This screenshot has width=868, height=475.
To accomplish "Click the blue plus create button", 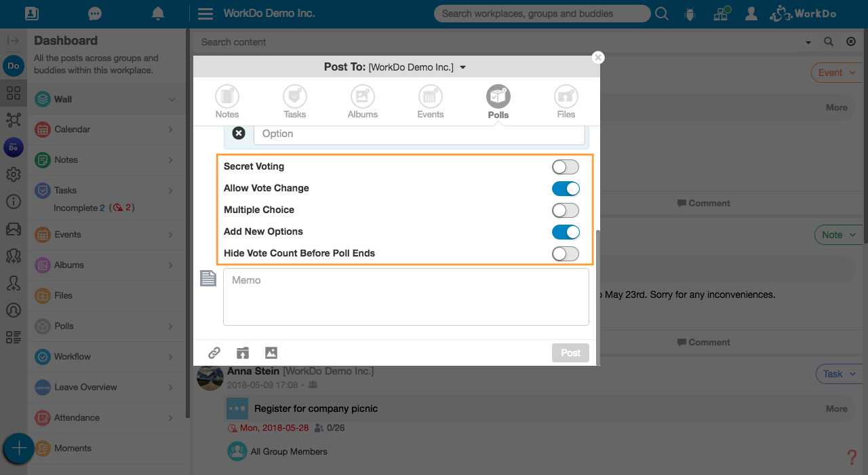I will (19, 449).
